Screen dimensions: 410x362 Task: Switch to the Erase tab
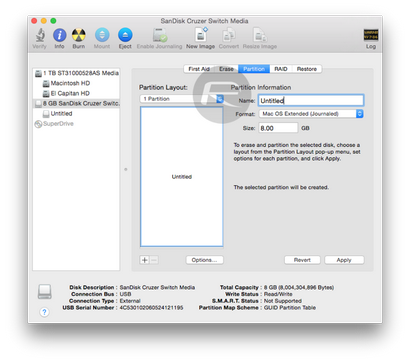coord(226,69)
